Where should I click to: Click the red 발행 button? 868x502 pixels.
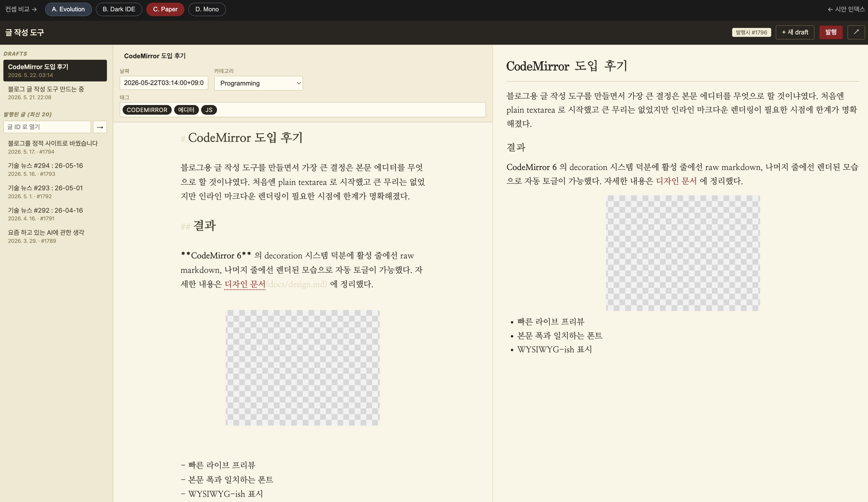831,32
